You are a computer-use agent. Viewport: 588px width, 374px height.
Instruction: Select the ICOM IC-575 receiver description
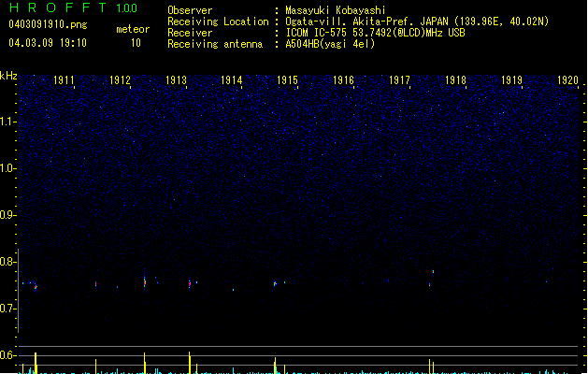coord(376,33)
